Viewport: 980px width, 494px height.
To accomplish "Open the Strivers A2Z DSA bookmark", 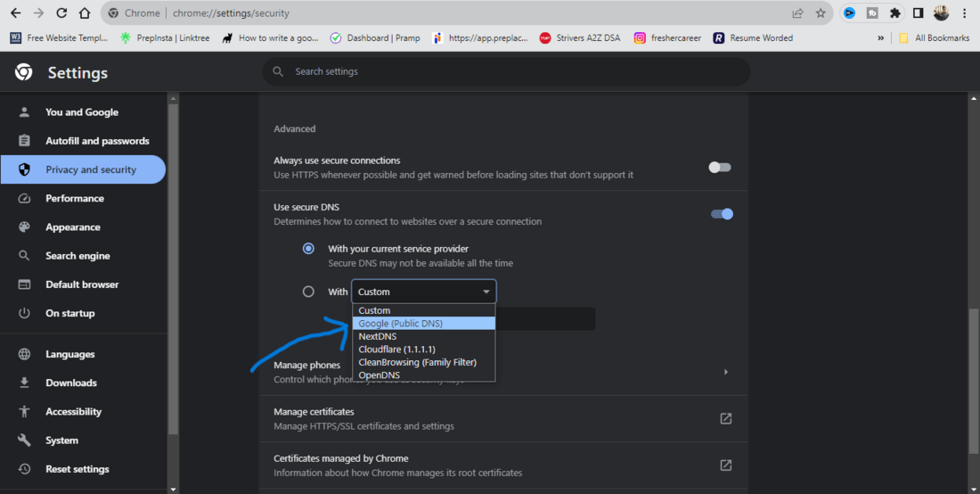I will click(x=579, y=38).
